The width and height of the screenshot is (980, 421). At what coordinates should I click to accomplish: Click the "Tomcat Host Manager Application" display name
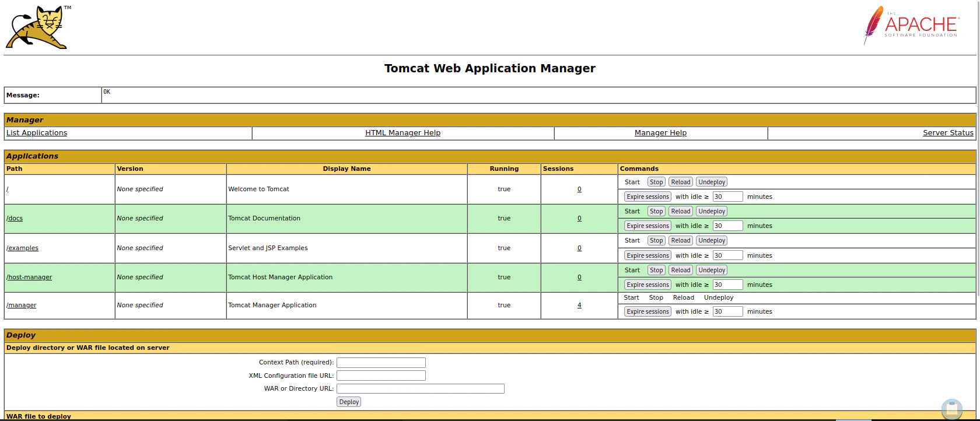280,278
